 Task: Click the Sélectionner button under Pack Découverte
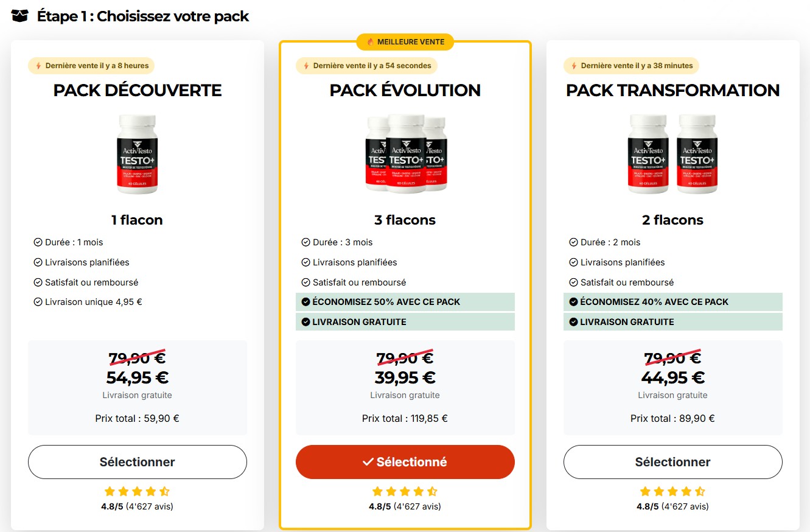pyautogui.click(x=137, y=461)
